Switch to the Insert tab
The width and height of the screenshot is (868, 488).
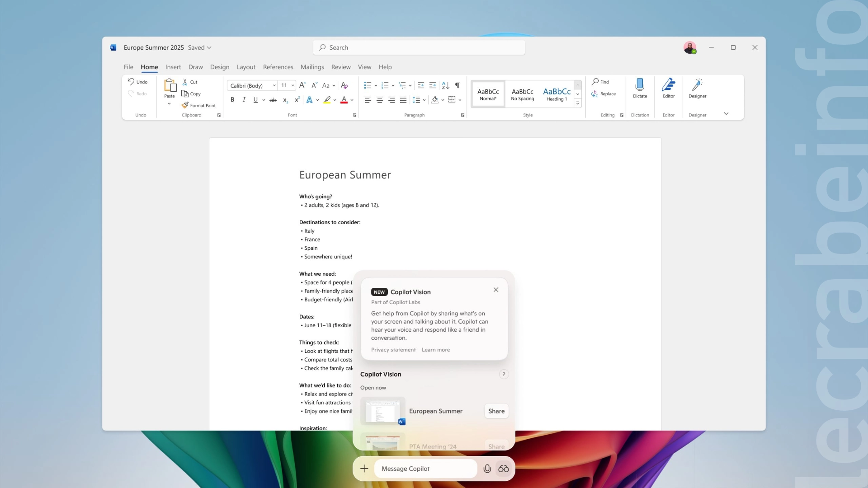[x=173, y=67]
